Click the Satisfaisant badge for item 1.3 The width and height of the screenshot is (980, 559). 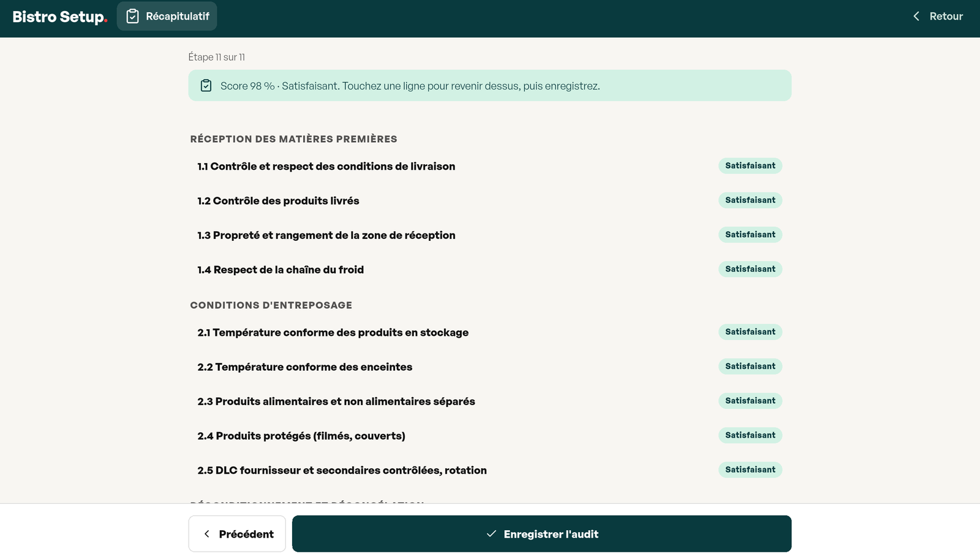tap(750, 234)
